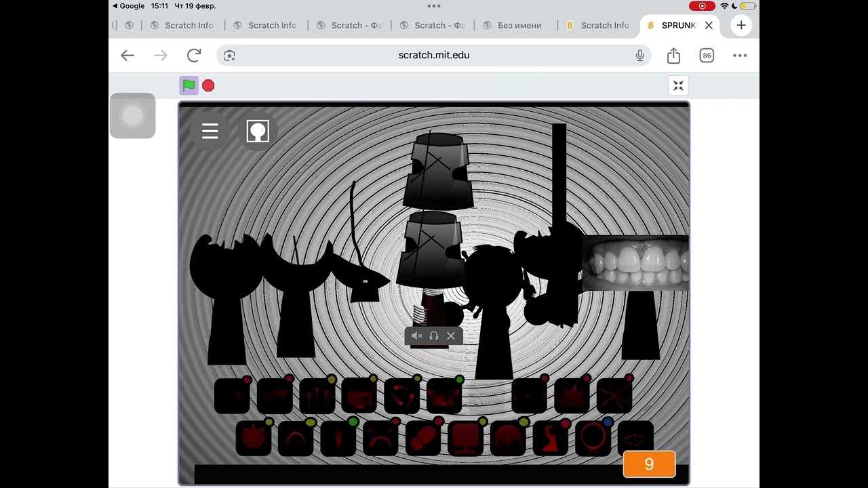Viewport: 868px width, 488px height.
Task: Focus the scratch.mit.edu address bar
Action: [434, 56]
